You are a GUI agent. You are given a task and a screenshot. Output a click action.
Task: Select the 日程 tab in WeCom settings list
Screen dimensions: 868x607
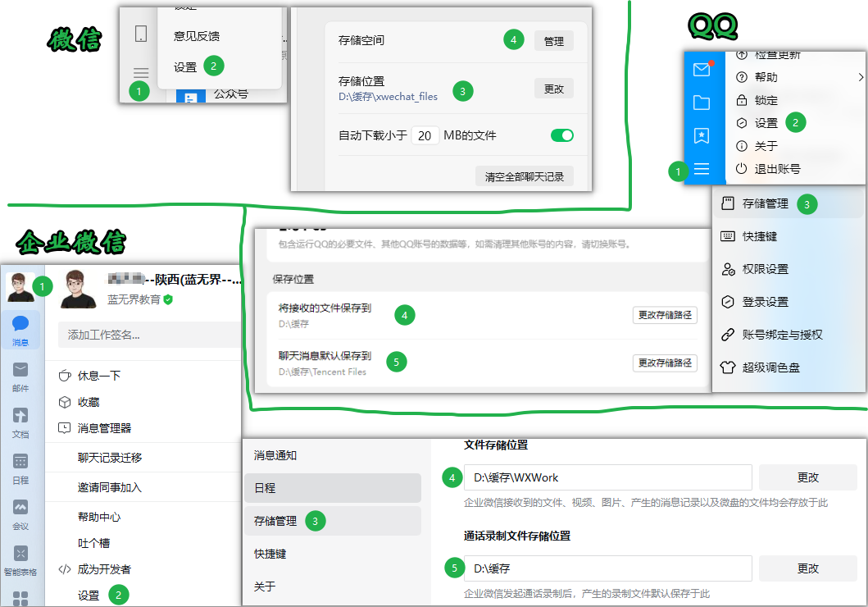(x=332, y=488)
